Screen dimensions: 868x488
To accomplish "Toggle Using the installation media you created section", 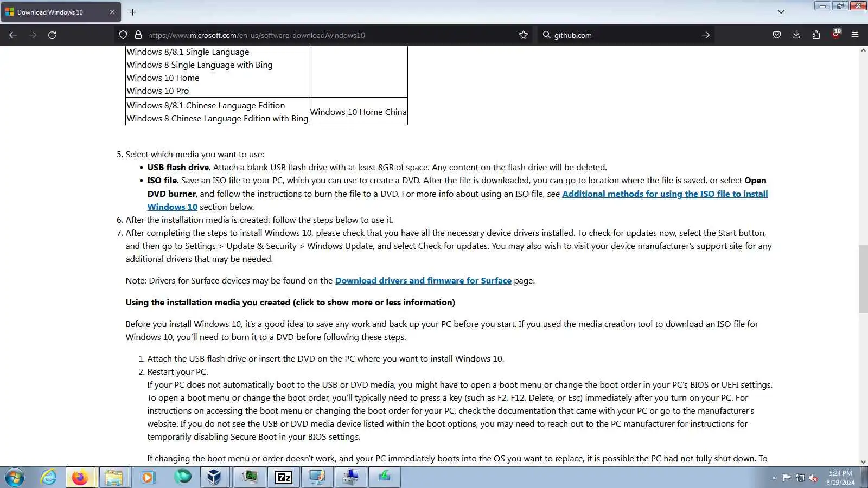I will 290,303.
